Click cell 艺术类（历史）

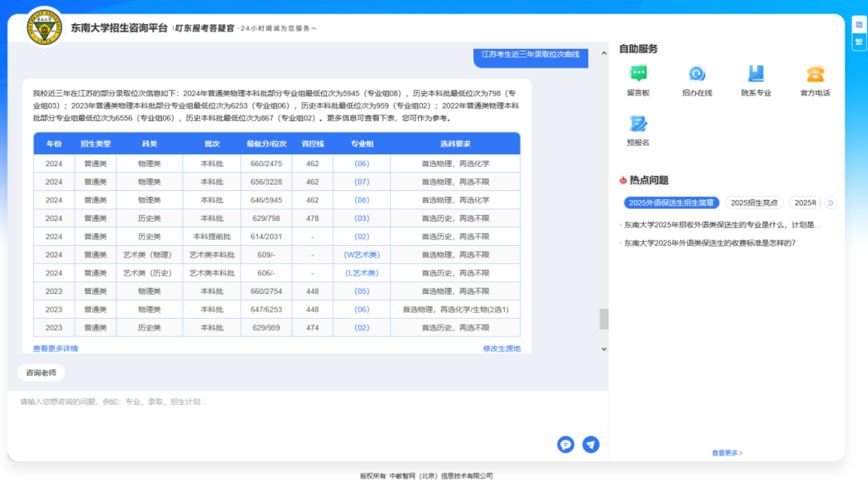pyautogui.click(x=149, y=273)
